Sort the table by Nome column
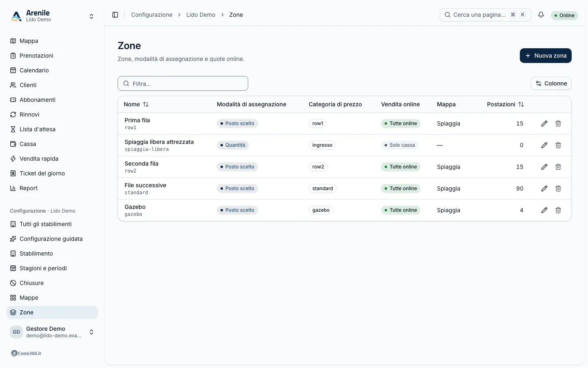The width and height of the screenshot is (588, 368). [136, 104]
